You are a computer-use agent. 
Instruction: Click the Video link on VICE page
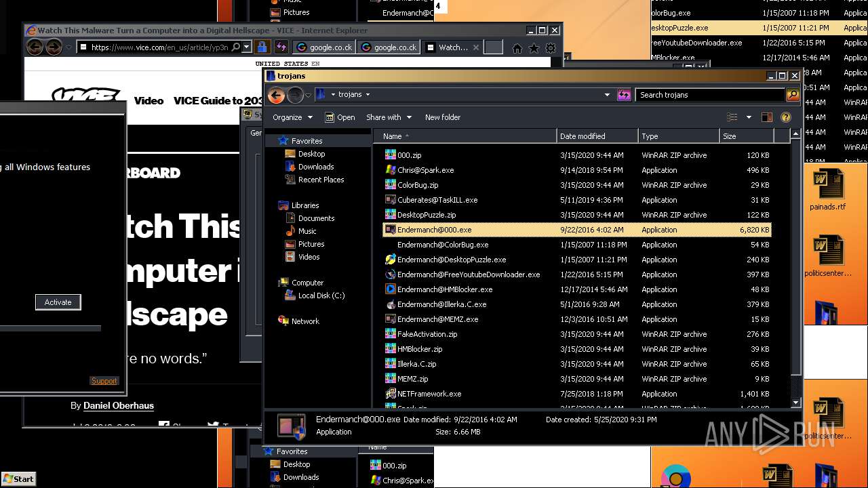pos(149,100)
